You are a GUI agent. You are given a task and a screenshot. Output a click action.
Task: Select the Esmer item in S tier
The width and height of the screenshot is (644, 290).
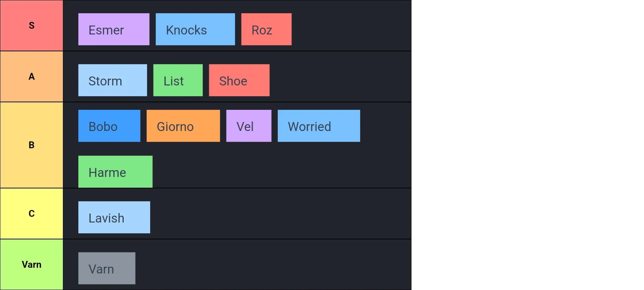pos(114,29)
